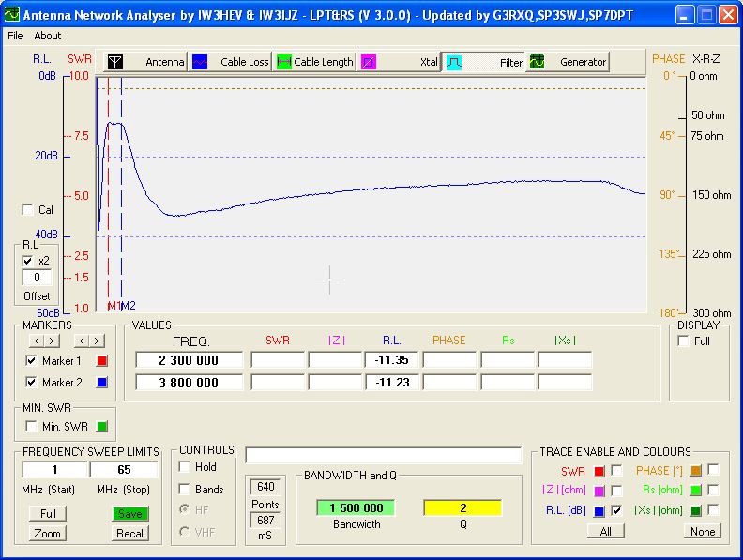The width and height of the screenshot is (743, 560).
Task: Click the stop frequency field showing 65
Action: click(124, 470)
